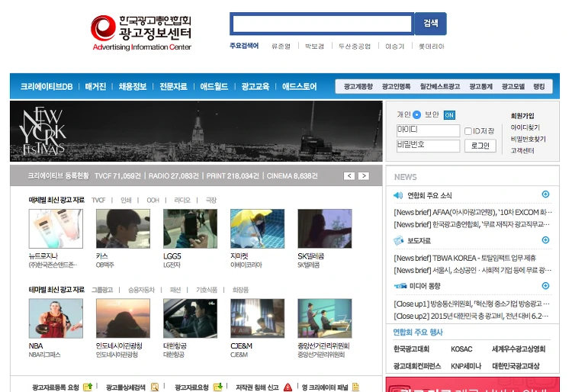Go to 광고계동향 in the sub menu
The height and width of the screenshot is (392, 572).
(x=358, y=87)
